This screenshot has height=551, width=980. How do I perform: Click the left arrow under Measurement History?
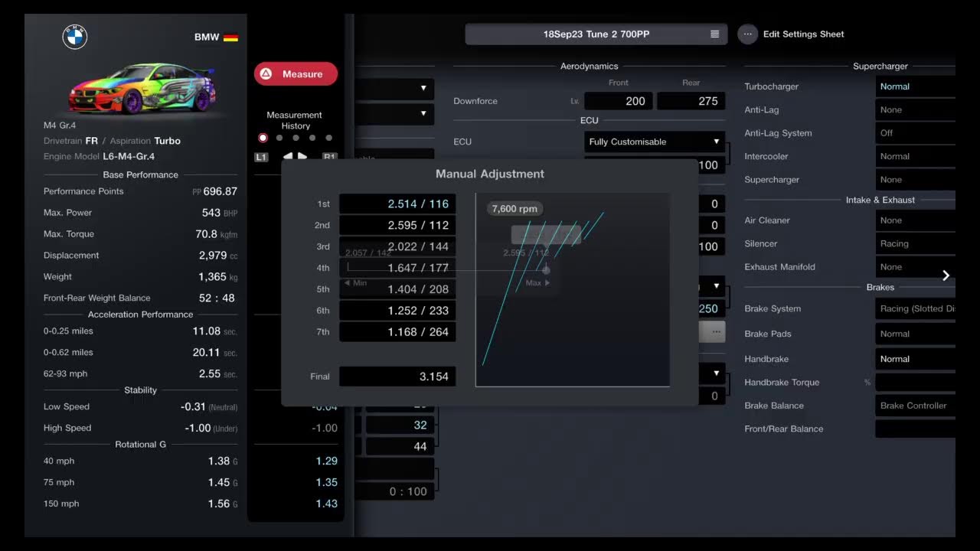pos(287,157)
